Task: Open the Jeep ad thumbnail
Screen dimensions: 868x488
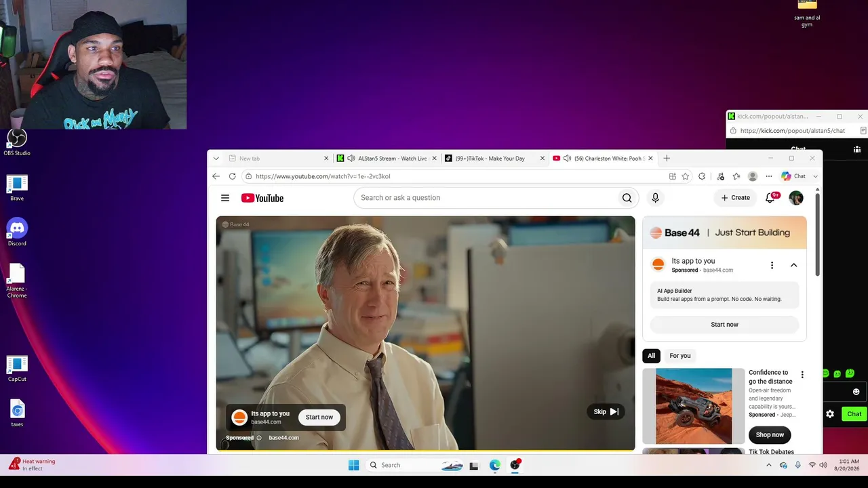Action: point(693,406)
